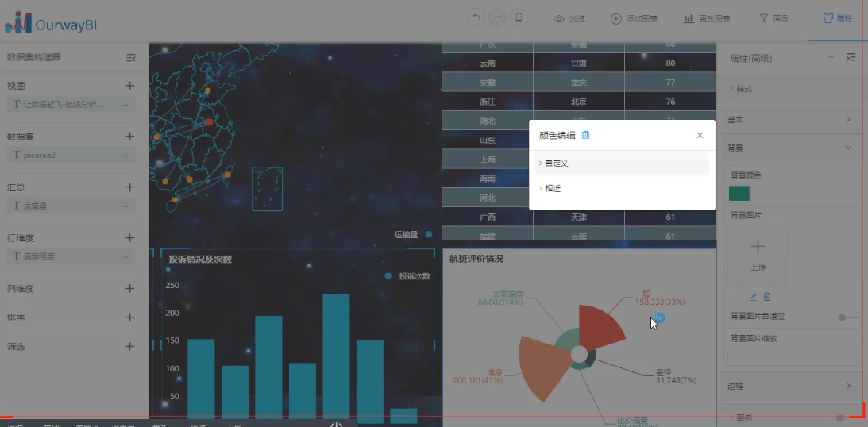Image resolution: width=868 pixels, height=427 pixels.
Task: Click the 天津 table cell
Action: (578, 217)
